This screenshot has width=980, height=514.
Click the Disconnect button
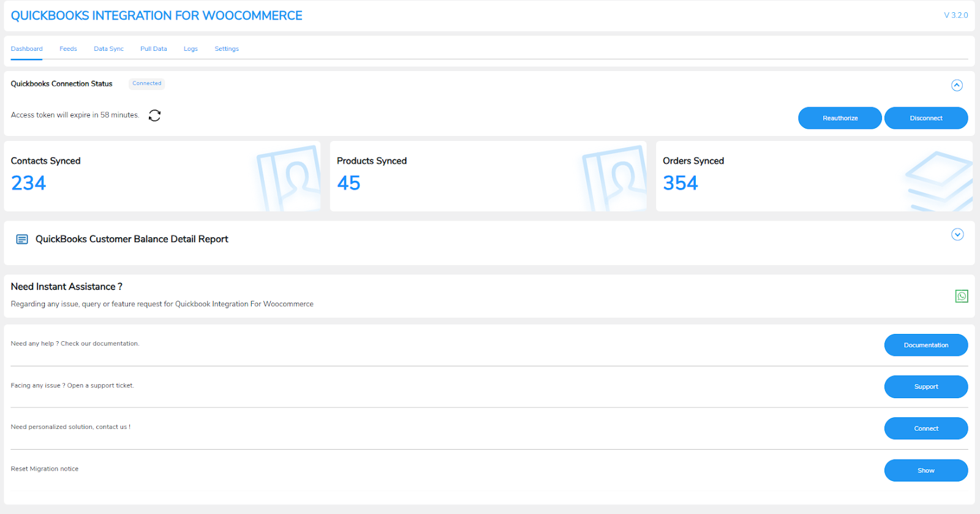tap(925, 118)
